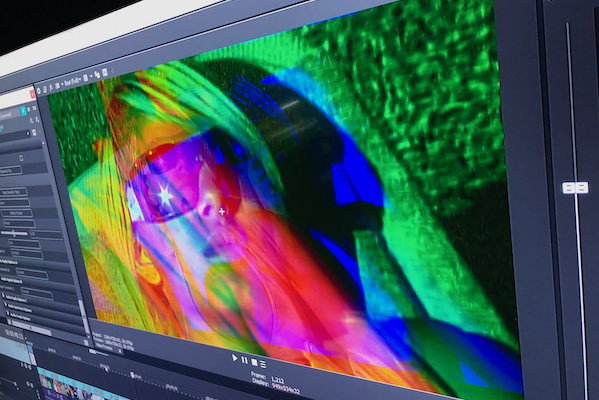Save the preset using the disk icon
This screenshot has height=400, width=599.
[34, 133]
